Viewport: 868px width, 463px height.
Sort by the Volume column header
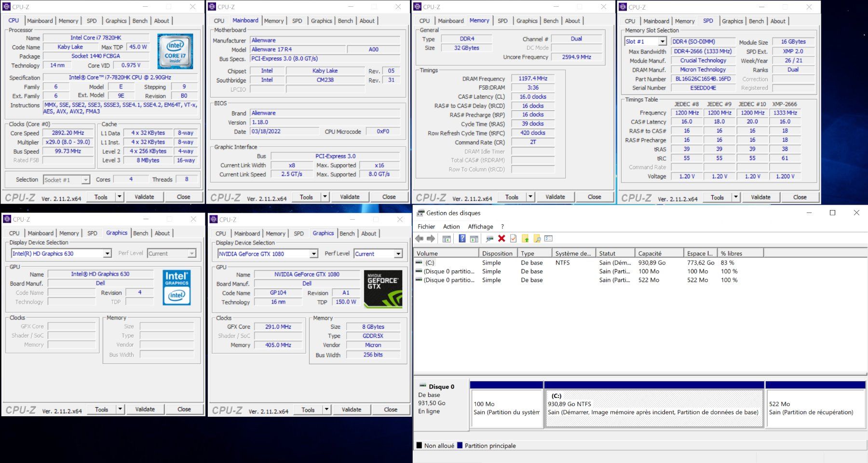pos(447,253)
